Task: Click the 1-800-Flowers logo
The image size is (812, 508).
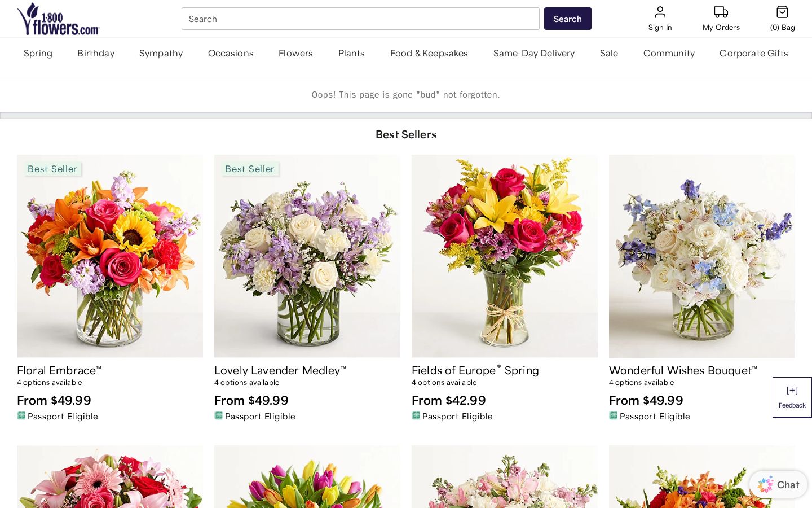Action: [x=58, y=19]
